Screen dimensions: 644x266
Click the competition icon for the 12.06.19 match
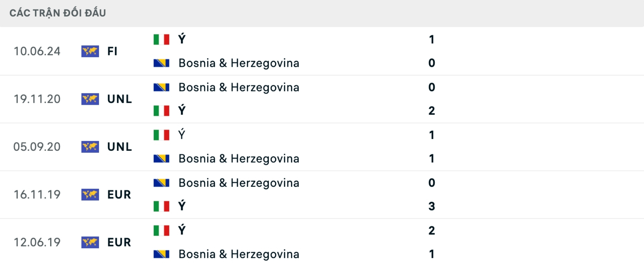tap(90, 242)
